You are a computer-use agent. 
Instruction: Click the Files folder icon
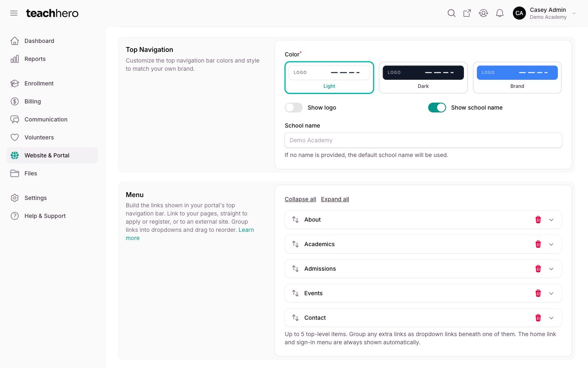point(15,173)
